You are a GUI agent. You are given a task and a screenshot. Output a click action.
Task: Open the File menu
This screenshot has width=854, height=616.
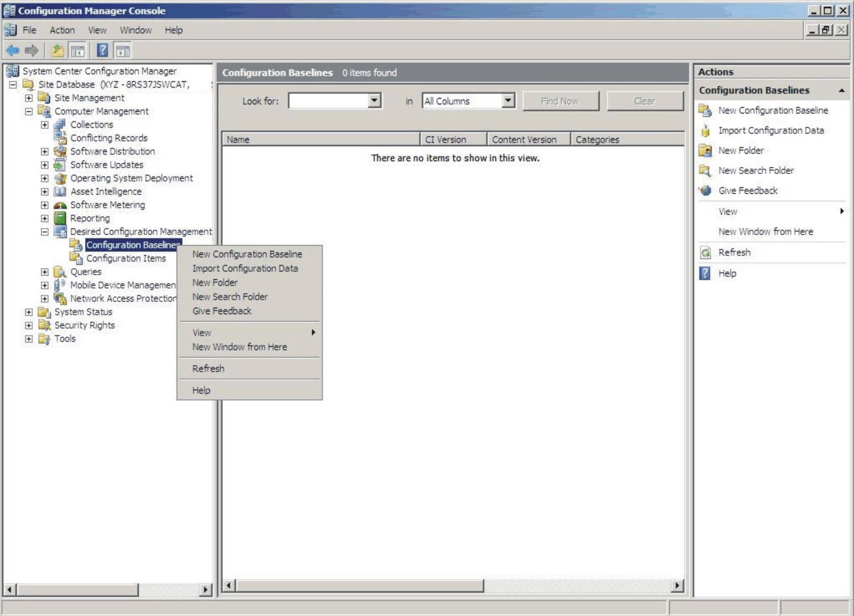pos(29,30)
